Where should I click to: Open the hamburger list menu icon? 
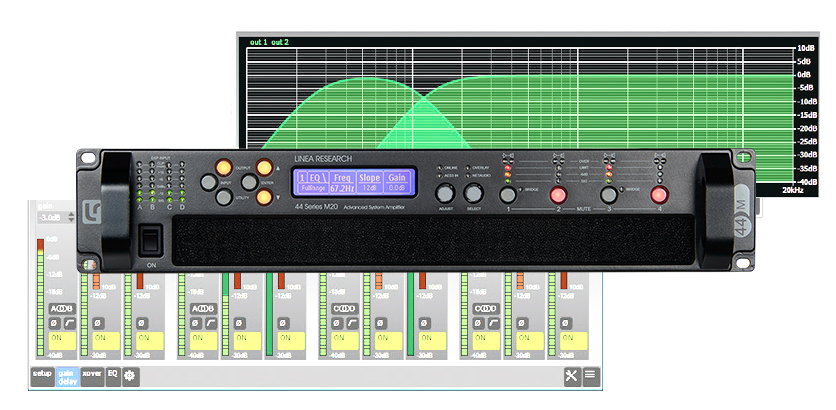click(x=591, y=376)
